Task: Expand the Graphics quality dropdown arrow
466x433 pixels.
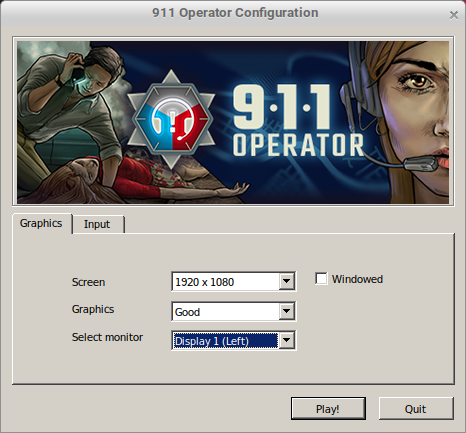Action: [x=286, y=311]
